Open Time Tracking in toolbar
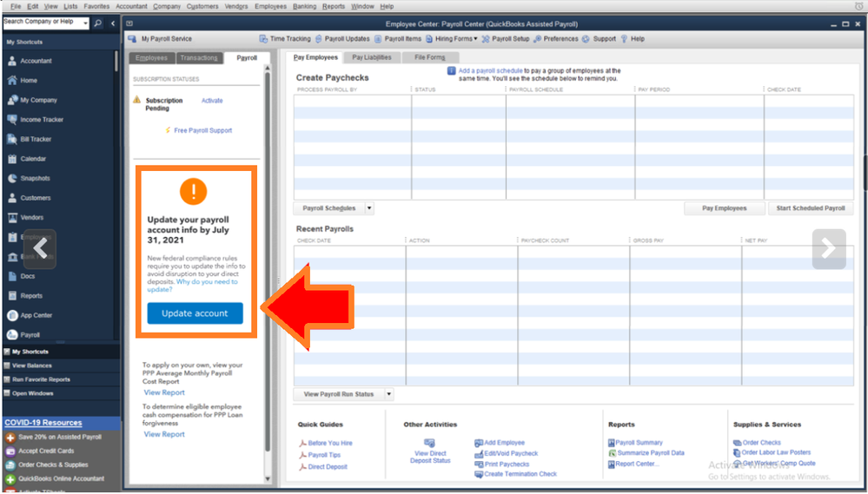 (x=285, y=39)
